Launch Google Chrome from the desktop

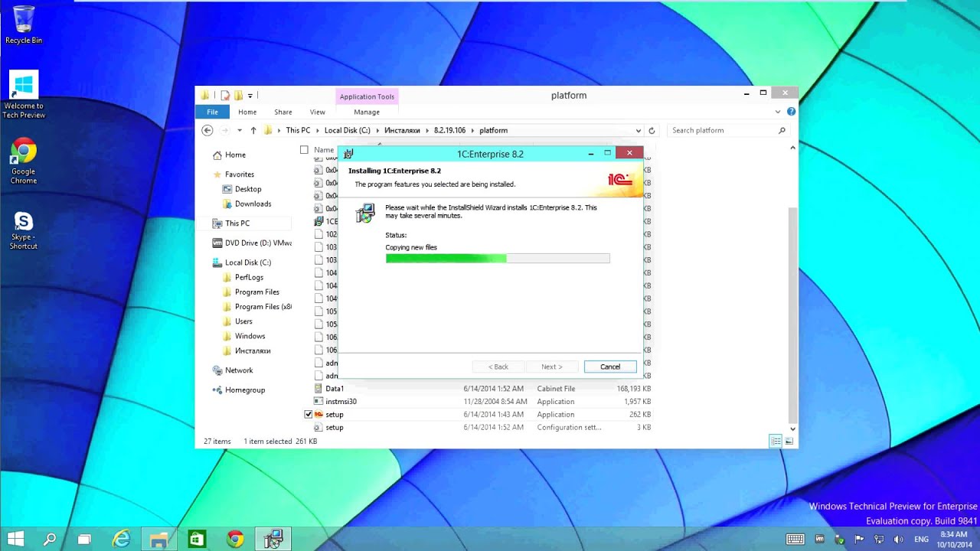click(24, 161)
